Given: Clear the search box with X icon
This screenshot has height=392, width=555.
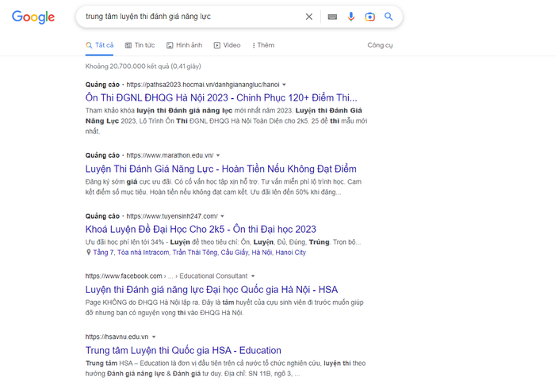Looking at the screenshot, I should pos(309,17).
